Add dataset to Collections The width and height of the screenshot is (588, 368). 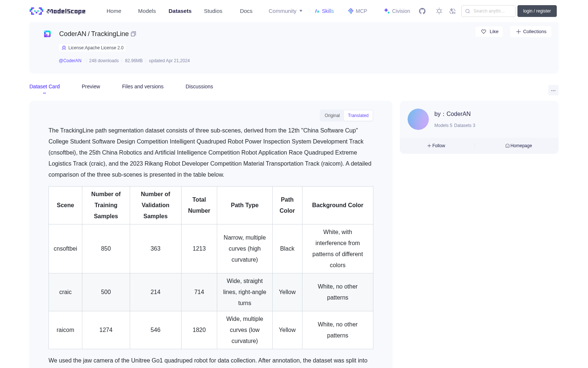(531, 32)
